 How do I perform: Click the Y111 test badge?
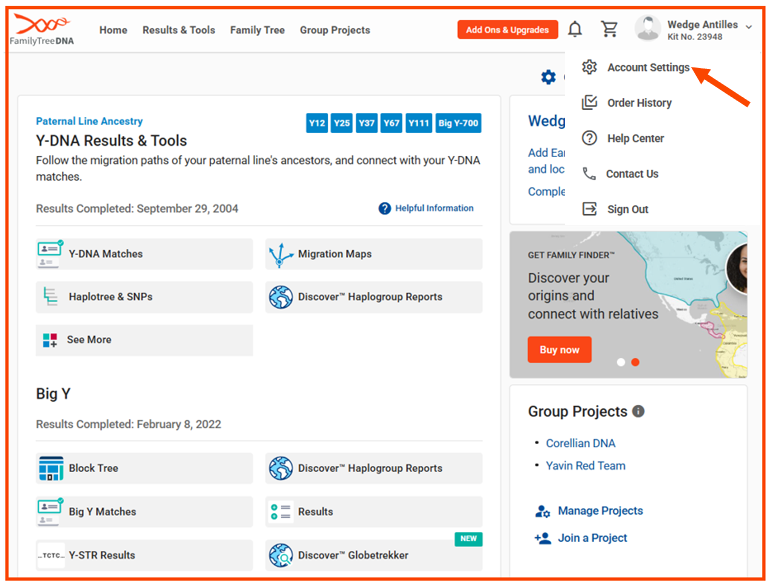(x=418, y=123)
